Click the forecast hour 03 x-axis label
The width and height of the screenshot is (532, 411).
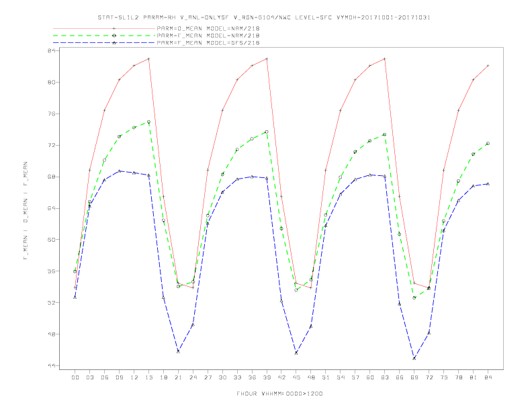pos(90,377)
